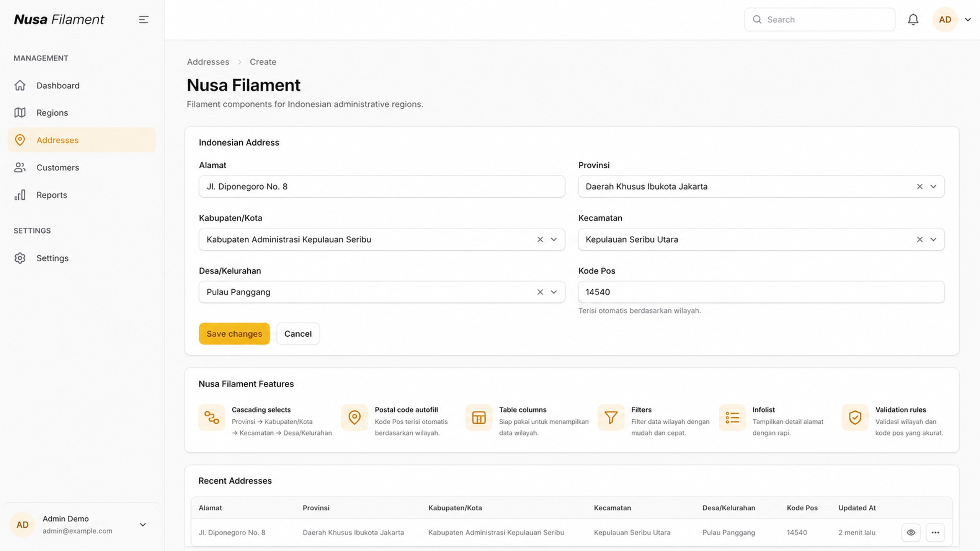Clear the Kabupaten/Kota selection

(x=540, y=239)
